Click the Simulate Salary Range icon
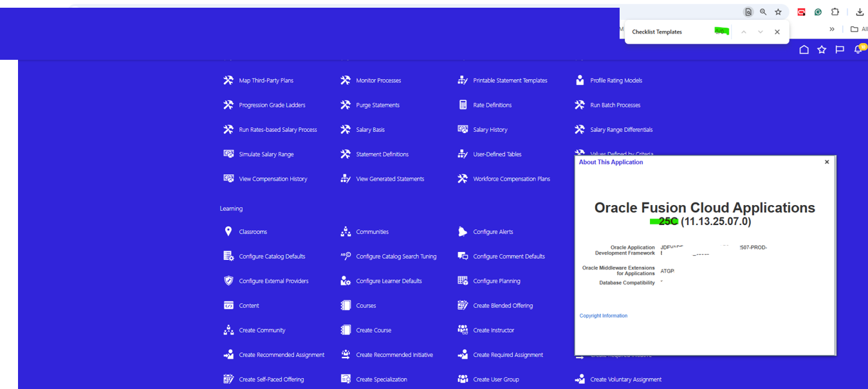This screenshot has width=868, height=389. 228,154
